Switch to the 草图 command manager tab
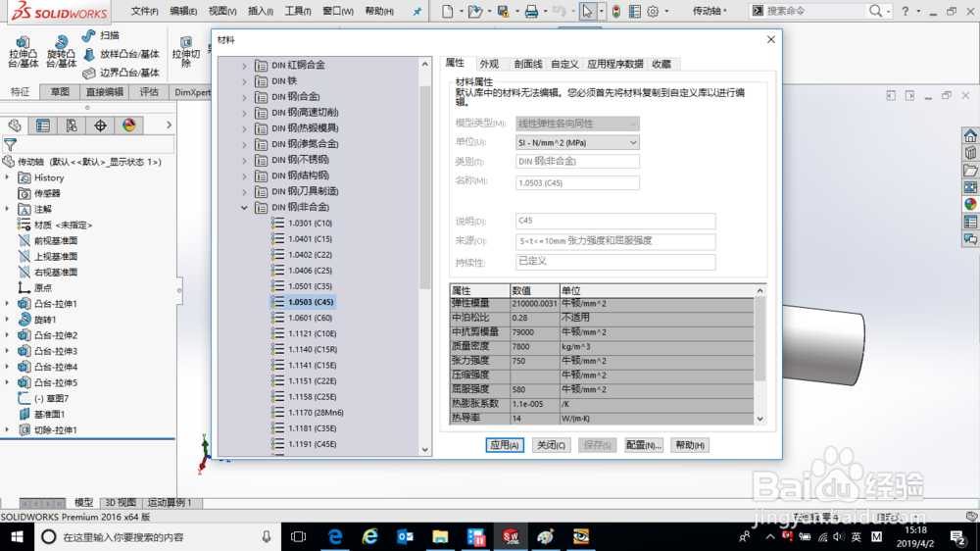980x551 pixels. coord(60,92)
